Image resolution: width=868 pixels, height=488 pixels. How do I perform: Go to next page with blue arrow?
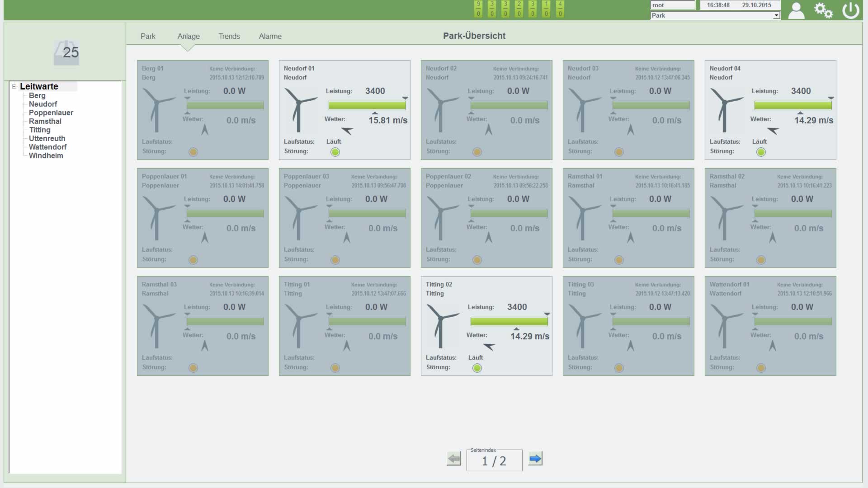point(535,459)
